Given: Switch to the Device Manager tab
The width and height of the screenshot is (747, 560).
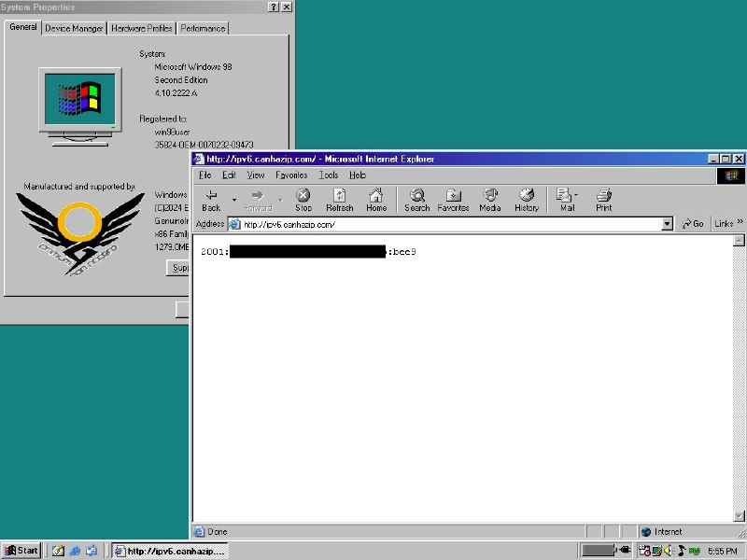Looking at the screenshot, I should point(74,29).
